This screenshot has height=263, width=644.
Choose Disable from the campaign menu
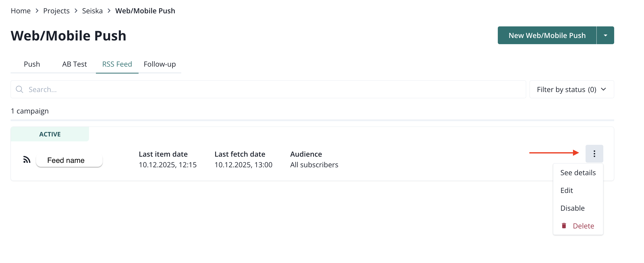click(x=572, y=208)
